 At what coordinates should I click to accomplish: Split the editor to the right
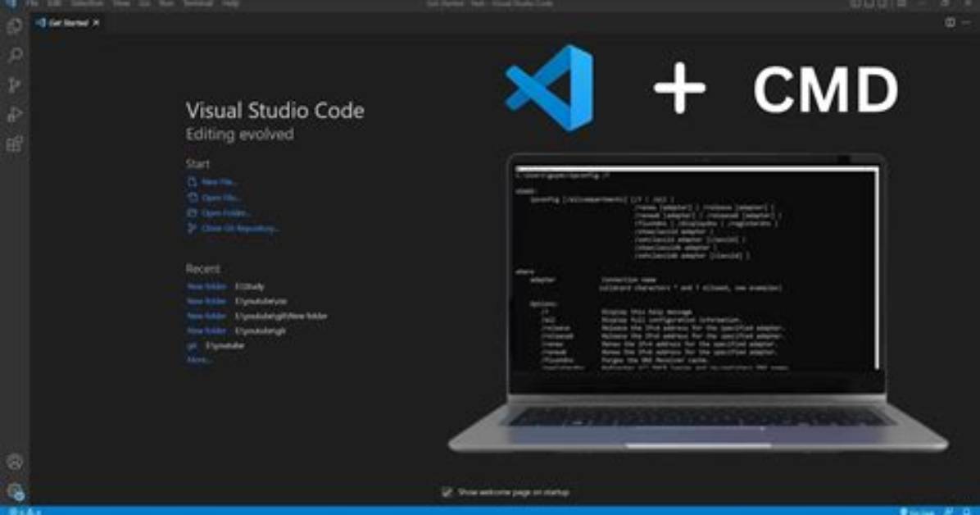[950, 22]
